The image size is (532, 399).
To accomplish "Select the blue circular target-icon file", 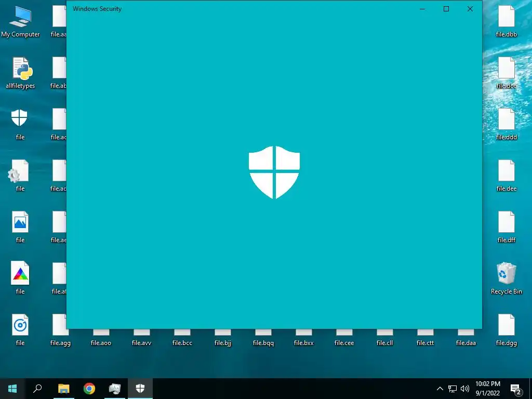I will click(20, 330).
